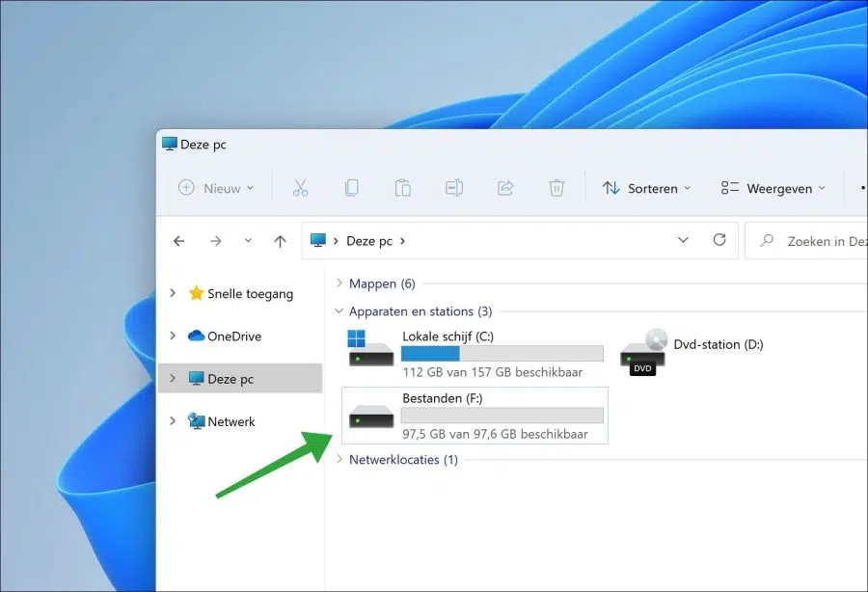Expand the Netwerk tree node
The image size is (868, 592).
(173, 420)
